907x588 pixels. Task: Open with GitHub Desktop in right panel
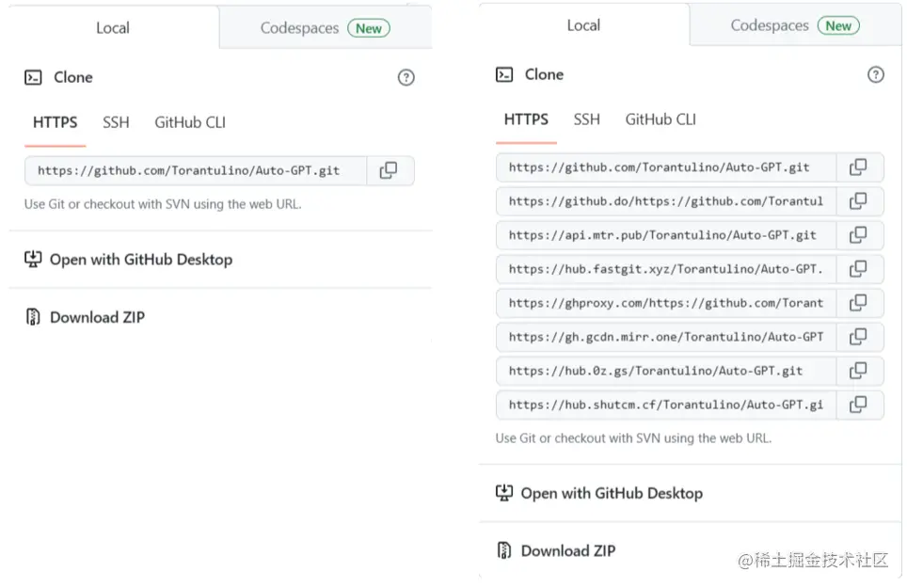pyautogui.click(x=612, y=493)
